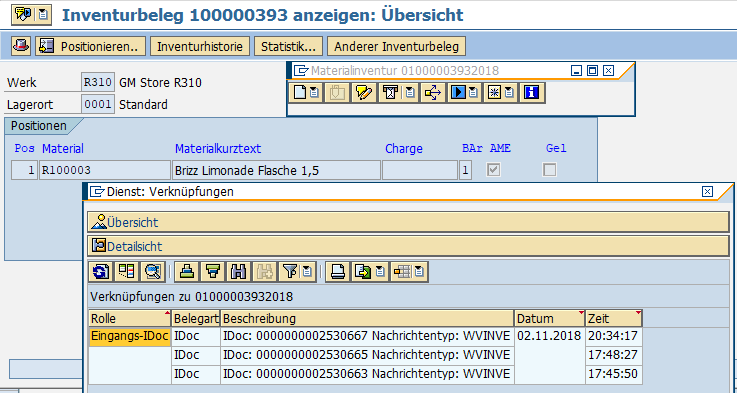Click the Lagerort field 0001
The image size is (737, 393).
point(97,104)
